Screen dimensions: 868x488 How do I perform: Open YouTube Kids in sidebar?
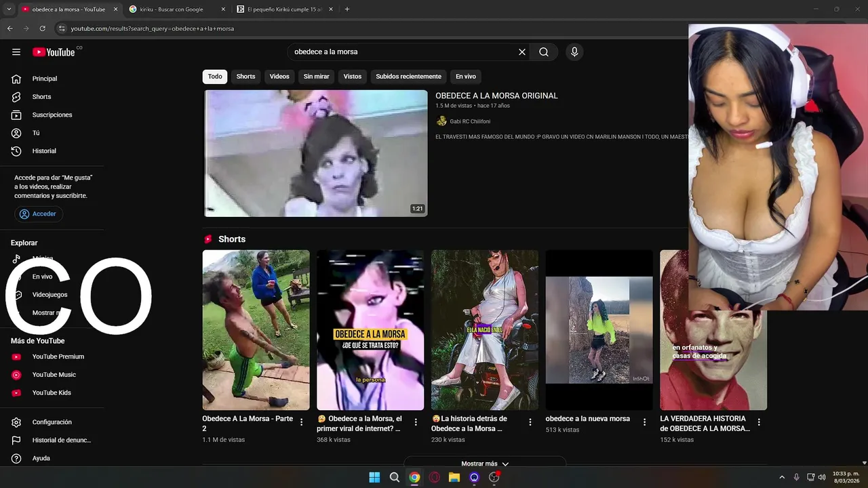[x=52, y=393]
